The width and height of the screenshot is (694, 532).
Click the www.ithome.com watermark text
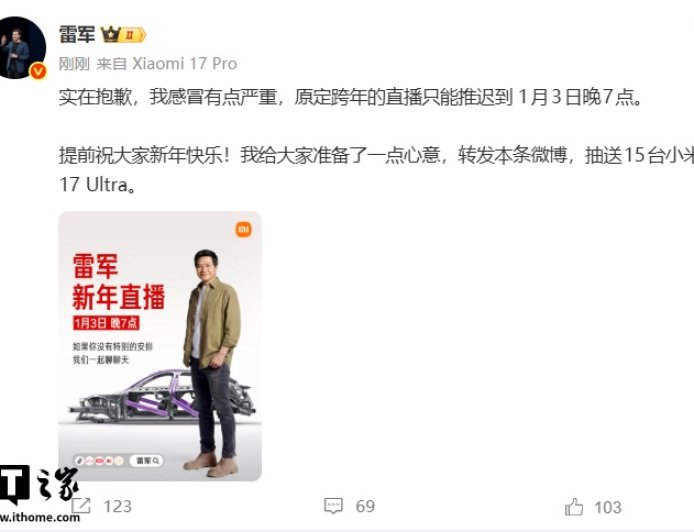point(40,517)
